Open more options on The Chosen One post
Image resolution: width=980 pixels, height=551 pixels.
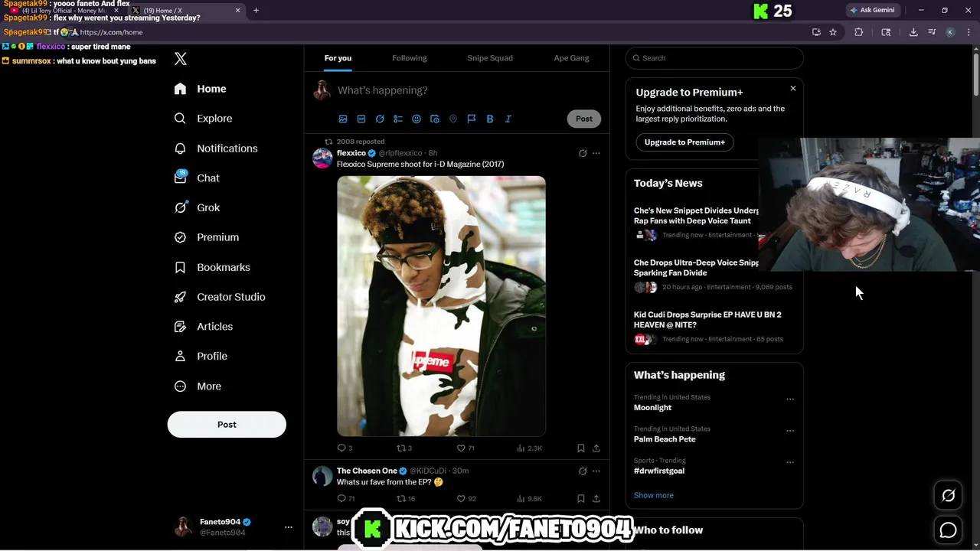pyautogui.click(x=596, y=471)
